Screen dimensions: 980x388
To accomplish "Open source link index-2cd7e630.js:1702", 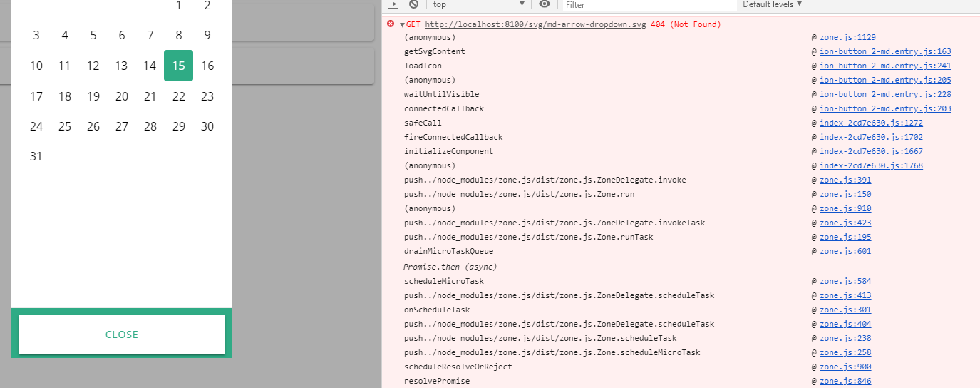I will (x=871, y=137).
